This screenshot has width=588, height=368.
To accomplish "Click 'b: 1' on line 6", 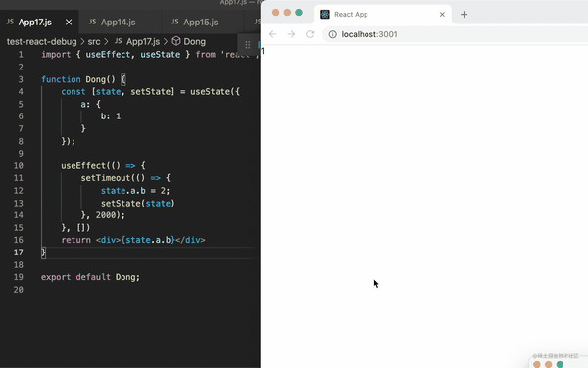I will (111, 116).
